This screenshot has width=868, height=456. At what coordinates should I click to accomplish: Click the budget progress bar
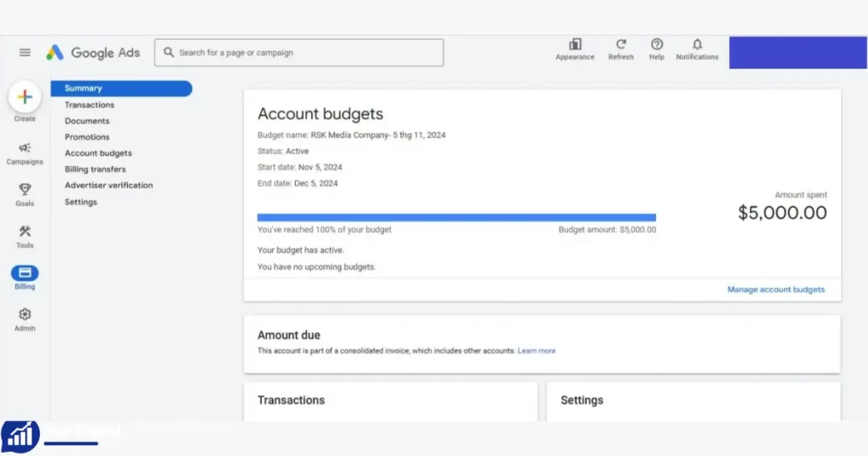pos(457,218)
